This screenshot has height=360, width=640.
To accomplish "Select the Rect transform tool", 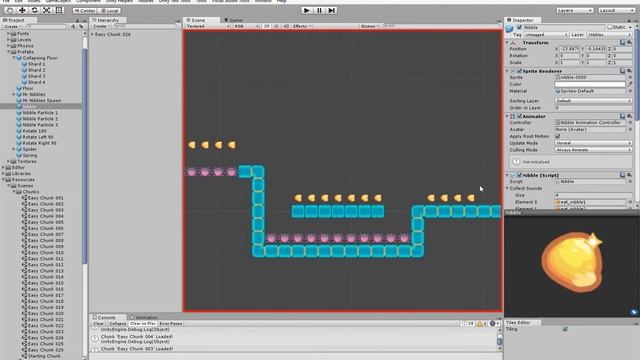I will (59, 10).
